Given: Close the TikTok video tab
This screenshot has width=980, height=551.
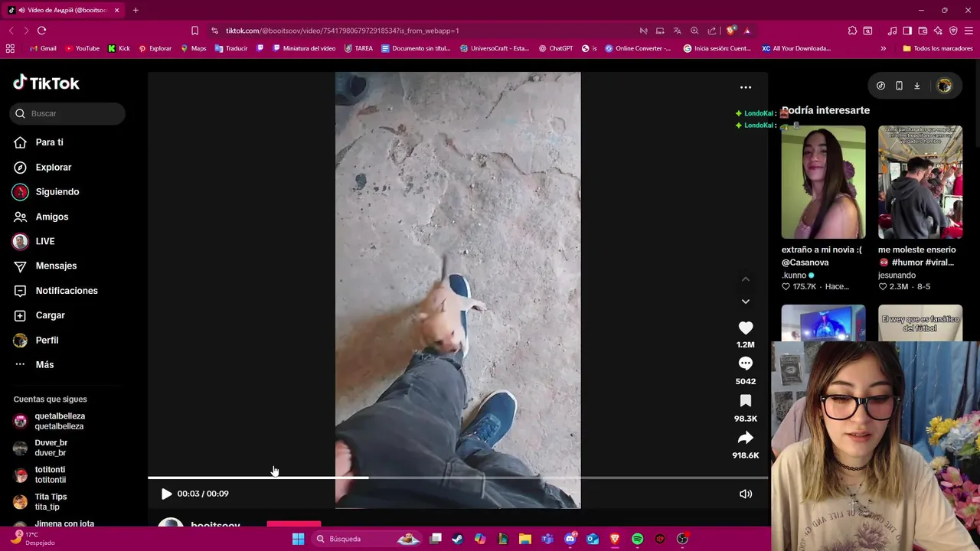Looking at the screenshot, I should pos(116,10).
